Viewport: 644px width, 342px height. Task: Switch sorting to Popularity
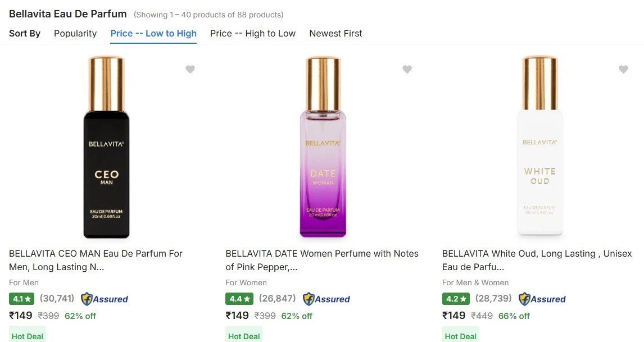75,33
